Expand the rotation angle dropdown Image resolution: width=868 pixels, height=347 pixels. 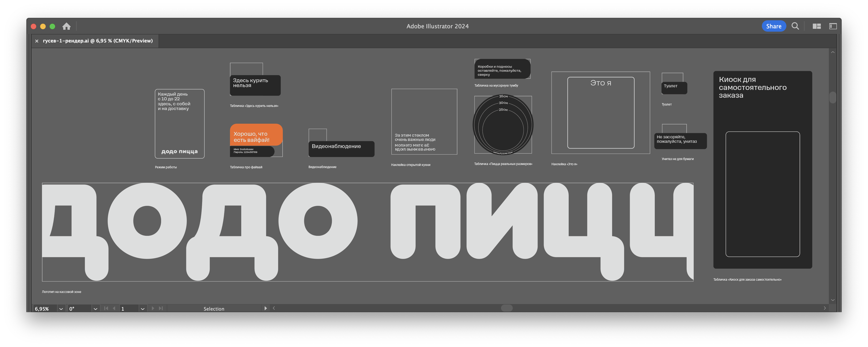(95, 309)
